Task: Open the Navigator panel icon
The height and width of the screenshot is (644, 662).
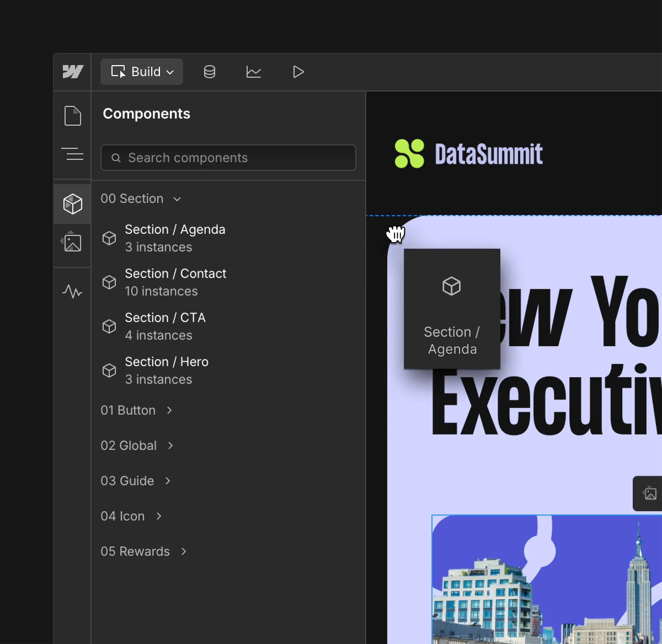Action: [72, 154]
